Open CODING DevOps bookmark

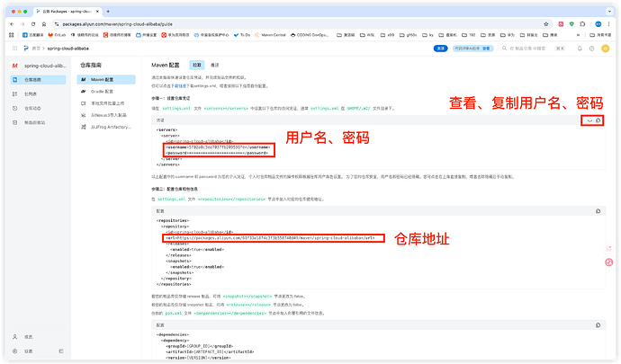[310, 35]
